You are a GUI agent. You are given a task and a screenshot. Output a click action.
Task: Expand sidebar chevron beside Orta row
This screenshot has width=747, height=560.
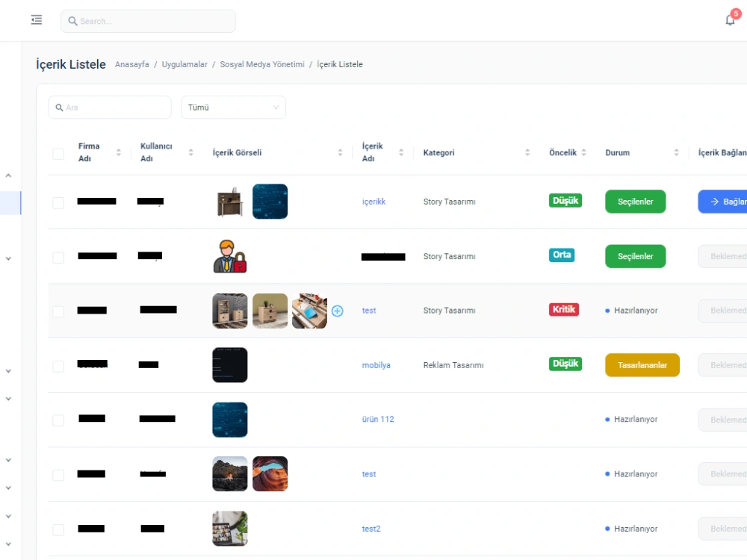8,258
